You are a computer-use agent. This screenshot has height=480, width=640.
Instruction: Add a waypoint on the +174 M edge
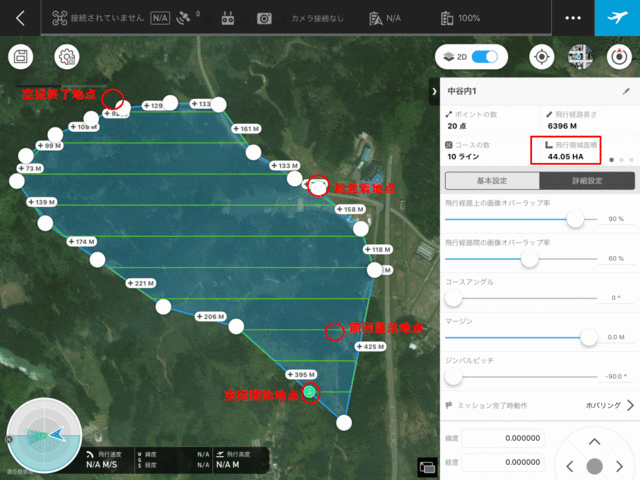[82, 242]
